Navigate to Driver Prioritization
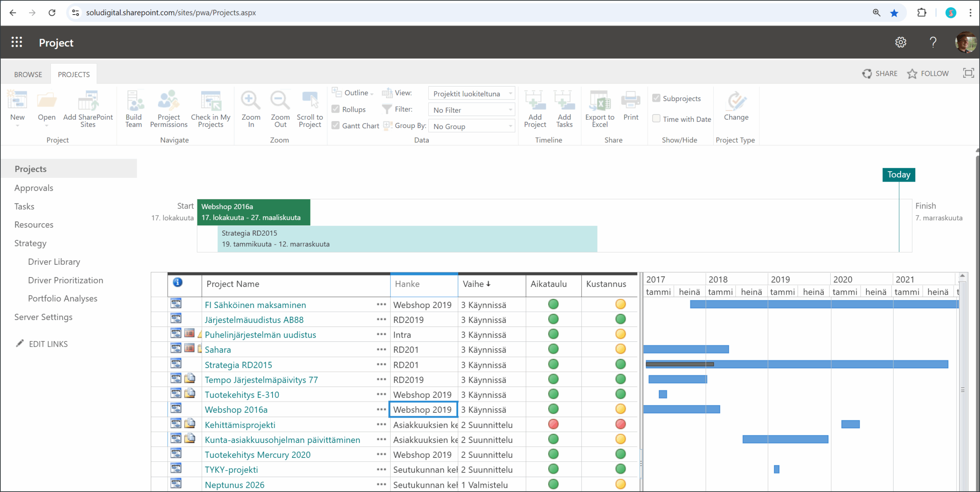 65,280
